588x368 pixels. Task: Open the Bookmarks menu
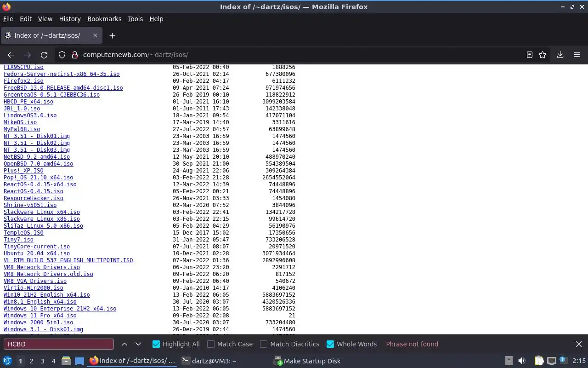(104, 19)
